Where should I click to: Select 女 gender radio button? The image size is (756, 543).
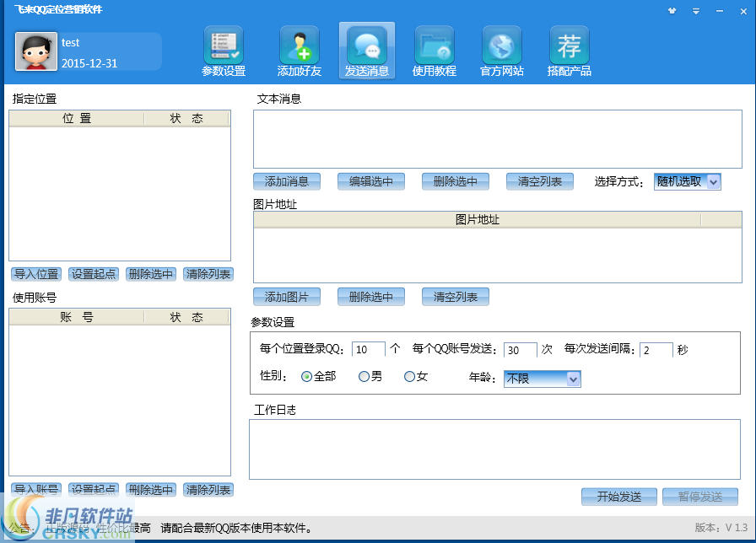(x=409, y=377)
